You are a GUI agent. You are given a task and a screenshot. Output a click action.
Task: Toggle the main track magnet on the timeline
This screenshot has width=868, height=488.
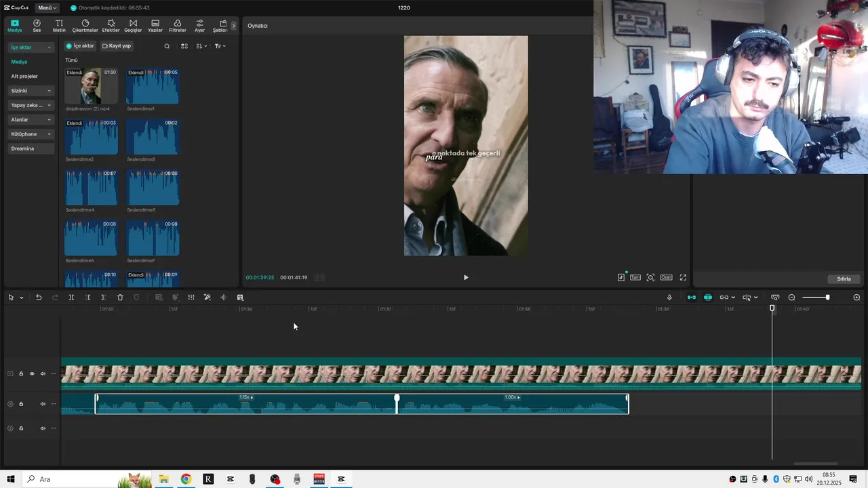click(692, 298)
